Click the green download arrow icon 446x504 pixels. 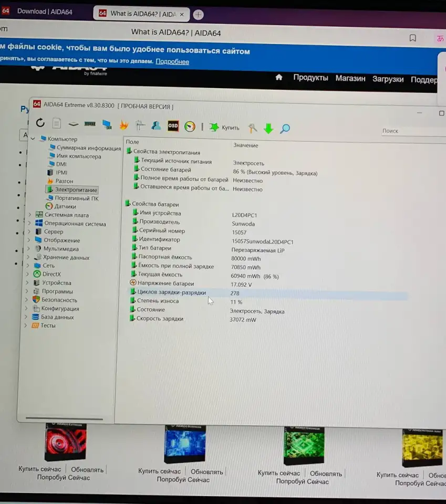click(x=268, y=129)
